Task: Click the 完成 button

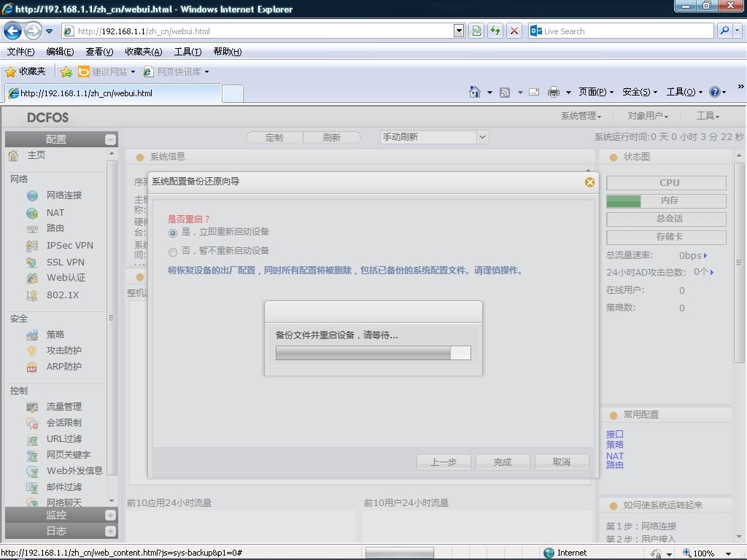Action: pyautogui.click(x=503, y=462)
